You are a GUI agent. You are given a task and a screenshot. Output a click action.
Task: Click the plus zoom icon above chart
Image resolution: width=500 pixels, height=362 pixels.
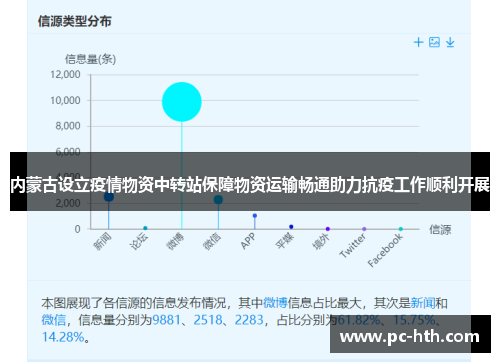click(x=418, y=42)
